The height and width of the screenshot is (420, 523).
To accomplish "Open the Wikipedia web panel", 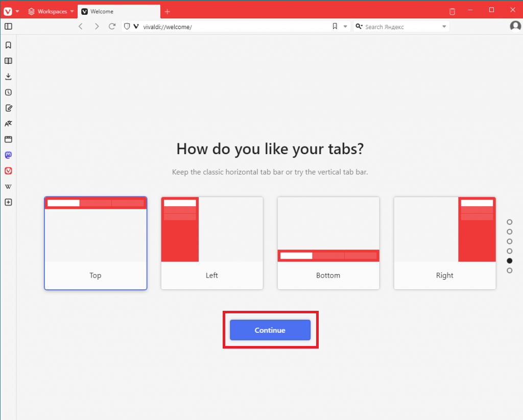I will pos(8,187).
